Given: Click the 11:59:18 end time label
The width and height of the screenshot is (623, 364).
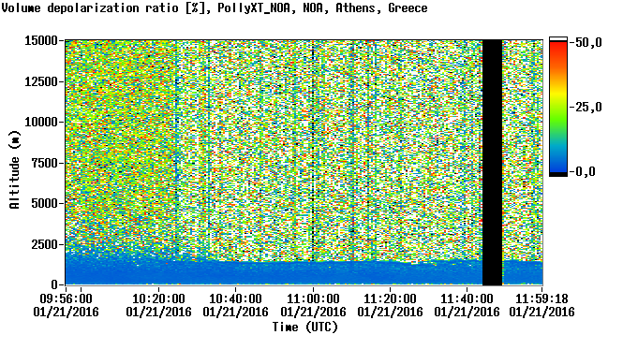Looking at the screenshot, I should pos(541,298).
